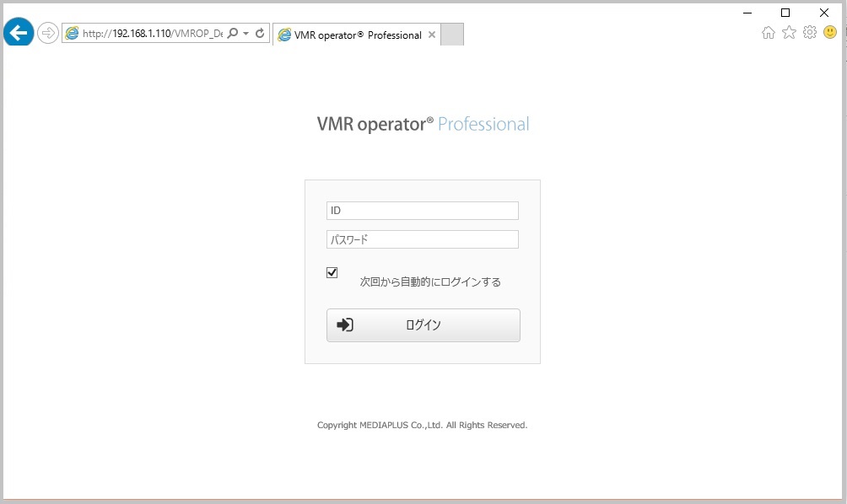
Task: Click the browser forward arrow button
Action: [48, 34]
